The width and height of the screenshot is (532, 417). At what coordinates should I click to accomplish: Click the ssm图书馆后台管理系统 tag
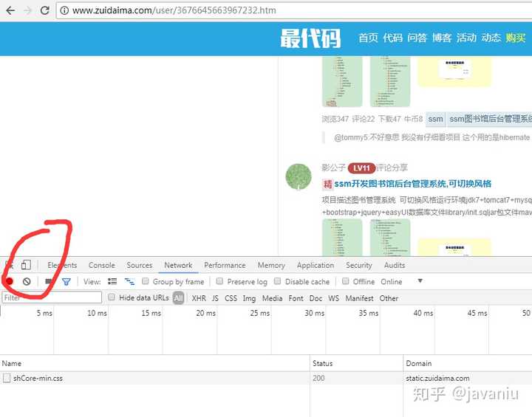[490, 119]
